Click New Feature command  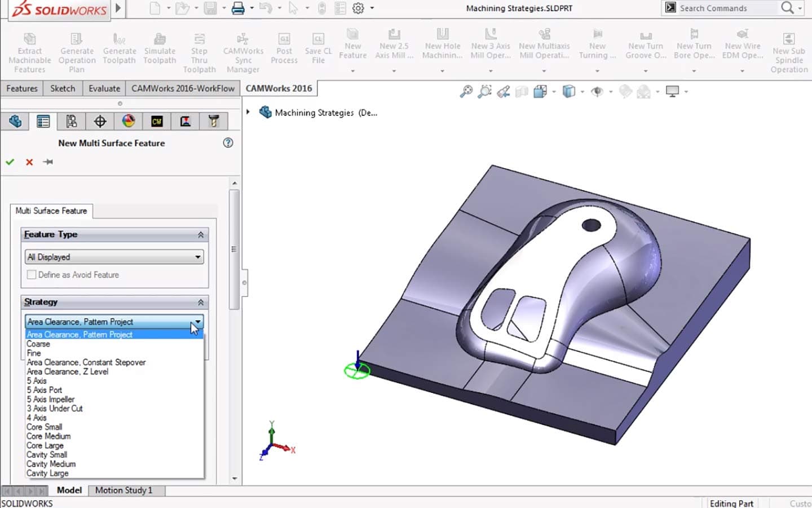click(x=353, y=44)
